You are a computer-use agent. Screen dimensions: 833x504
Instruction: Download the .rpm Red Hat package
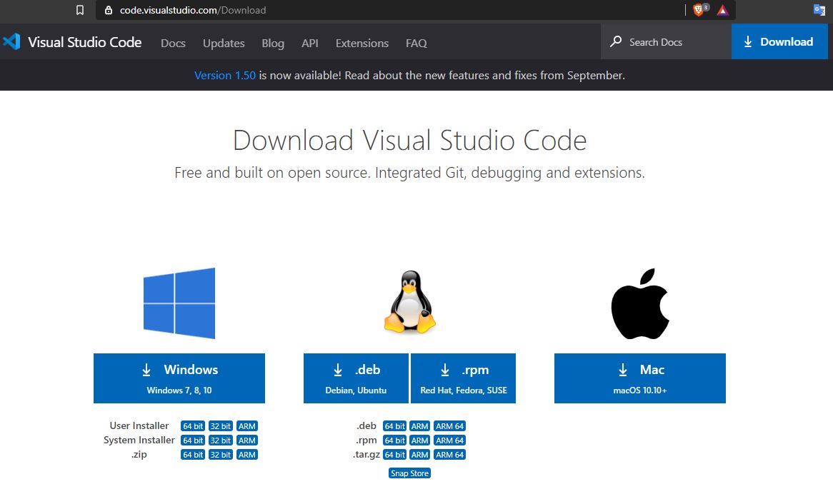coord(463,378)
